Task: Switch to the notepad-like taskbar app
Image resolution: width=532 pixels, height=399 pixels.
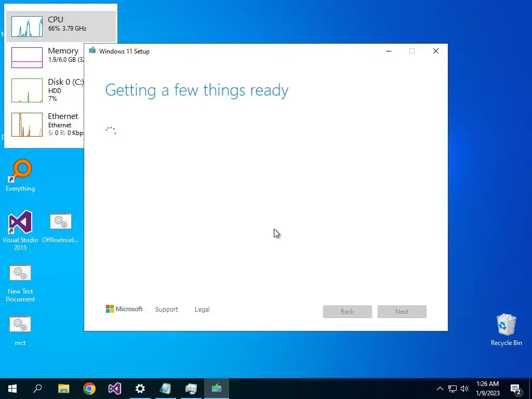Action: click(x=166, y=389)
